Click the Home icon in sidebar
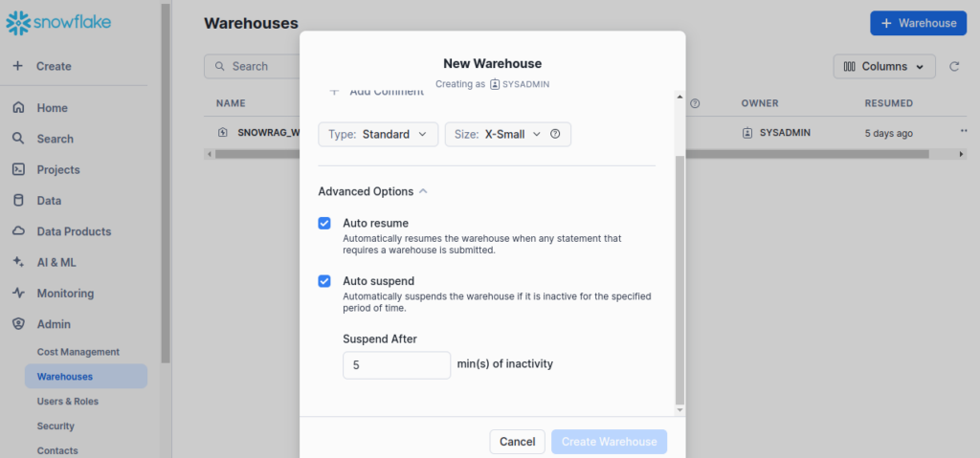The height and width of the screenshot is (458, 980). coord(18,108)
